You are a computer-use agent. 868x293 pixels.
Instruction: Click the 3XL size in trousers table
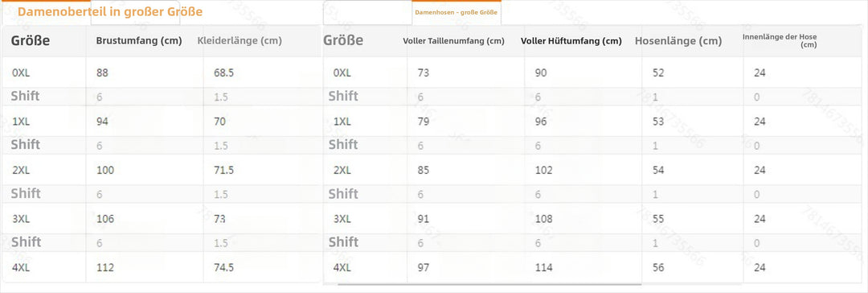(343, 219)
